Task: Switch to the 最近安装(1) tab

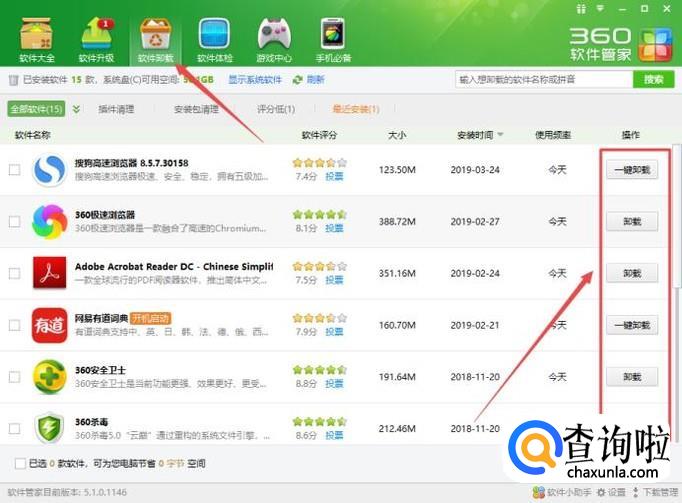Action: point(356,109)
